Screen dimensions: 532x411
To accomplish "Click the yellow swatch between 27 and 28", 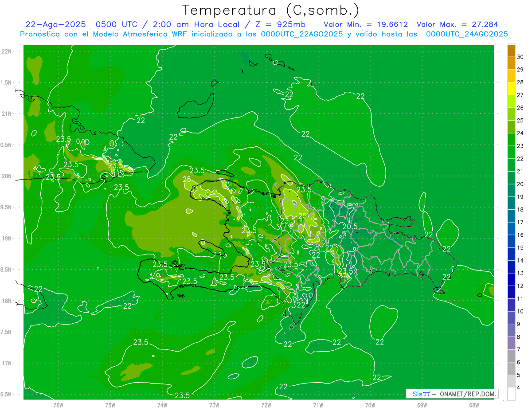I will click(511, 89).
